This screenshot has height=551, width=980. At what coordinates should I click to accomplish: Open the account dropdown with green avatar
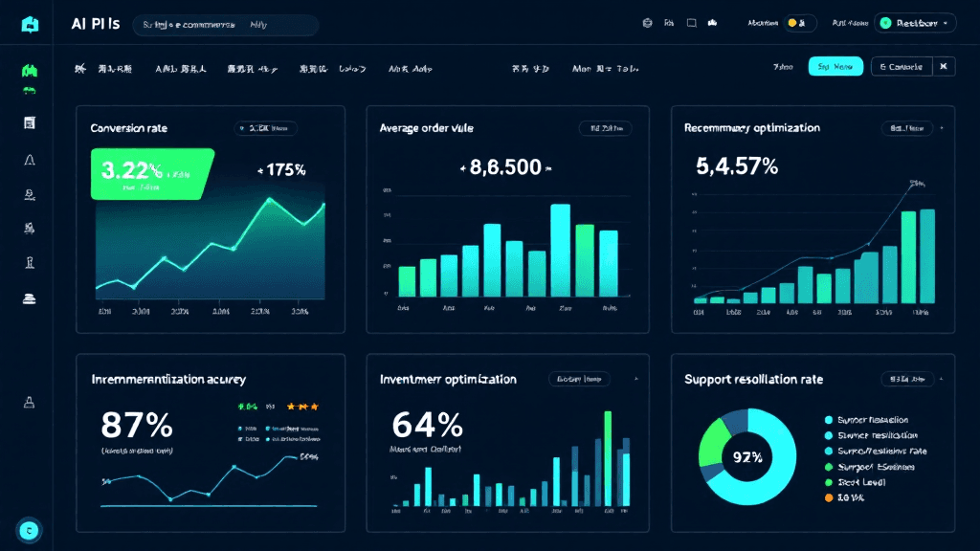pos(914,23)
